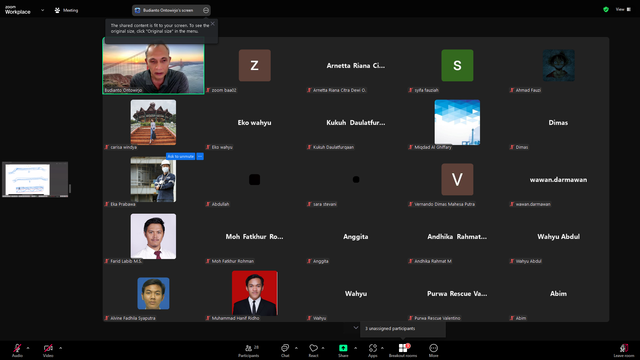The image size is (640, 360).
Task: Click the Dimas tile name
Action: [558, 122]
